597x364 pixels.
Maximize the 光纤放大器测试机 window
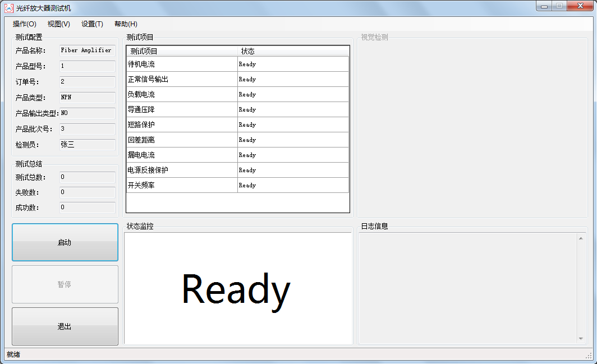[559, 6]
